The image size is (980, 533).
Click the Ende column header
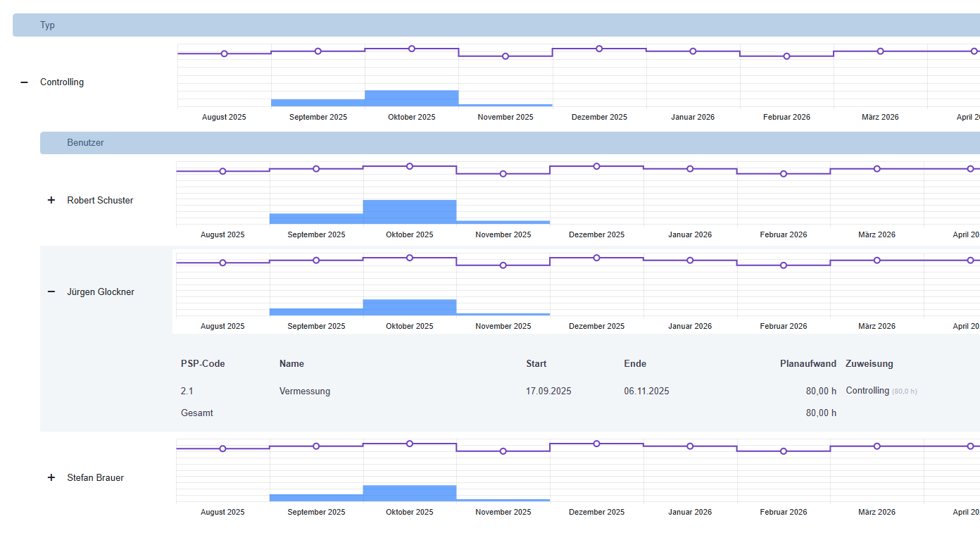(635, 364)
